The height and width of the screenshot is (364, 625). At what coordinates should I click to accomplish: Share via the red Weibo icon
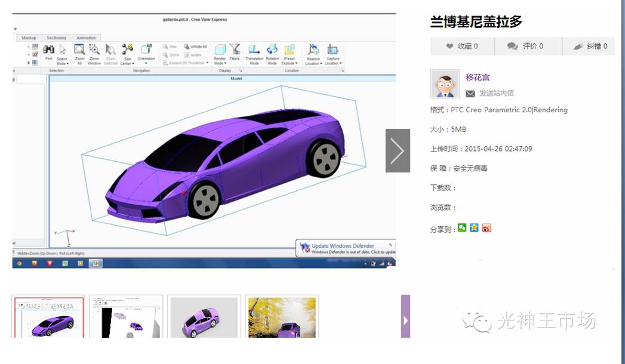click(487, 228)
